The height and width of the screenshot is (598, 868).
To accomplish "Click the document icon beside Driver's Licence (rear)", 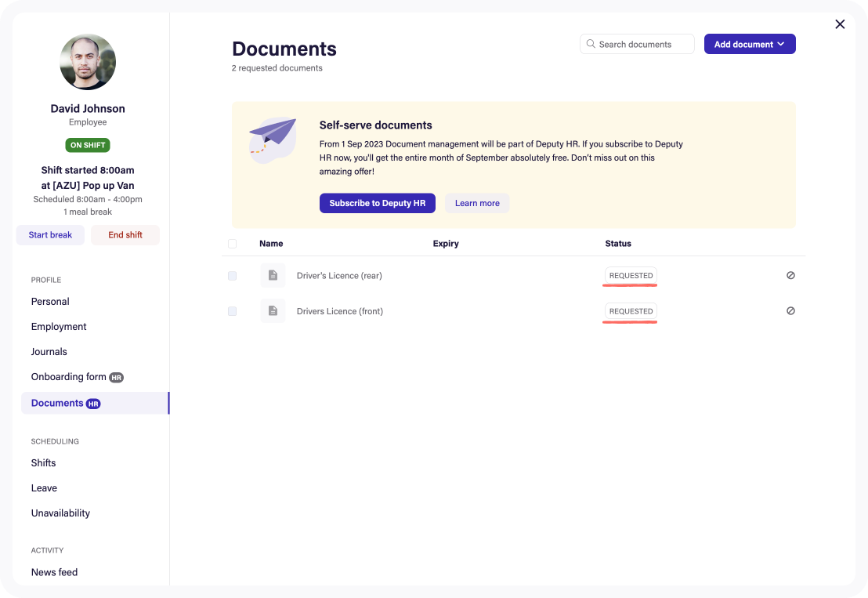I will [273, 275].
